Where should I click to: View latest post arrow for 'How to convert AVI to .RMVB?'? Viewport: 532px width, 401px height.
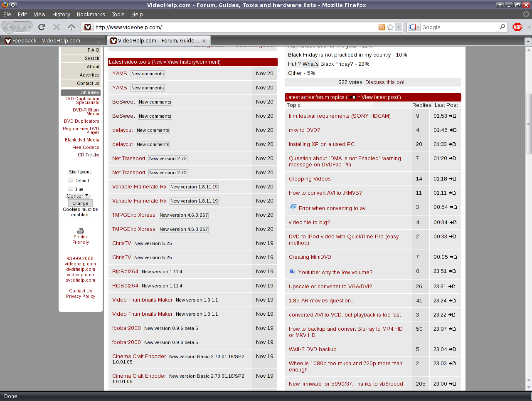point(452,193)
